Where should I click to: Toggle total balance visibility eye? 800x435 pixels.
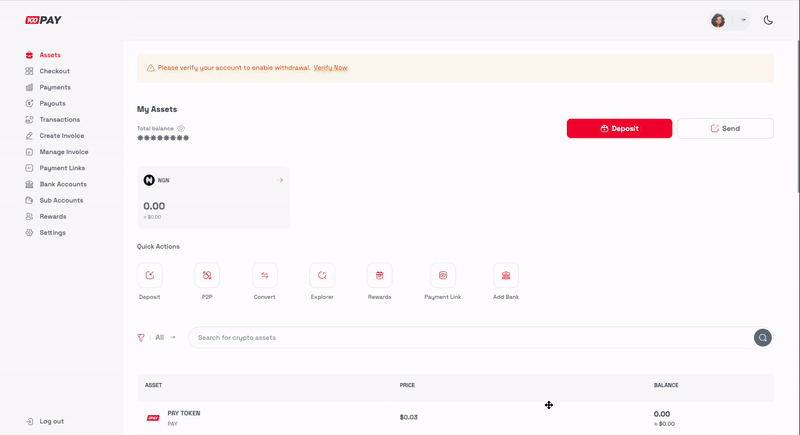click(x=181, y=129)
